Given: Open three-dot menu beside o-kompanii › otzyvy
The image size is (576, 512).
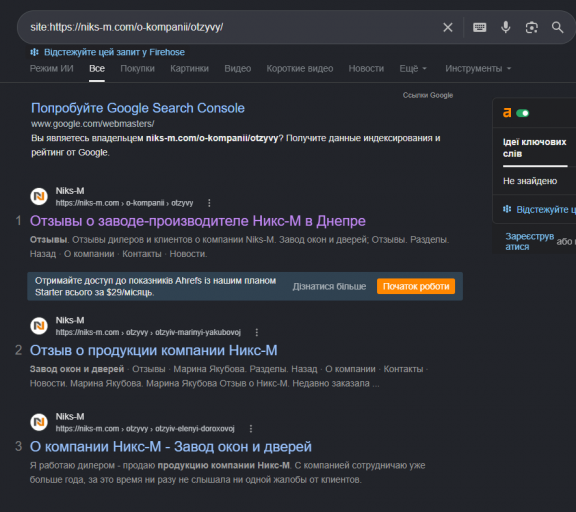Looking at the screenshot, I should pyautogui.click(x=209, y=203).
